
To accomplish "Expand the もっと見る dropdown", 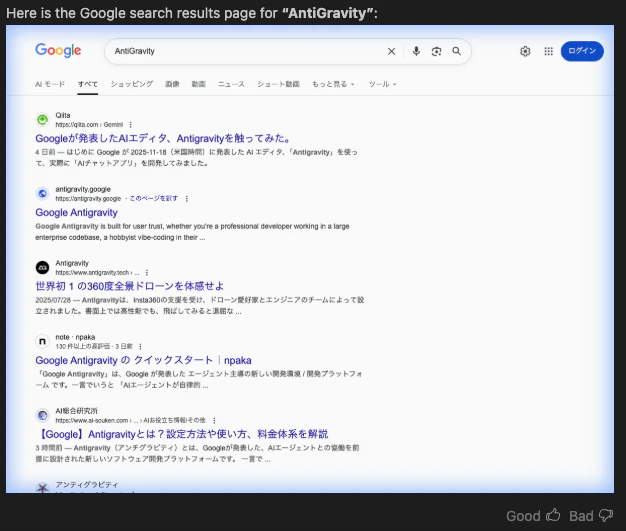I will pyautogui.click(x=333, y=84).
